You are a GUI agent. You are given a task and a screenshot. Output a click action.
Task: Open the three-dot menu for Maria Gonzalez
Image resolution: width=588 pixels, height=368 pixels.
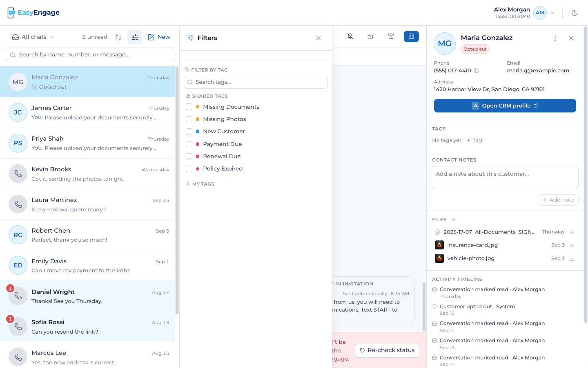coord(555,38)
